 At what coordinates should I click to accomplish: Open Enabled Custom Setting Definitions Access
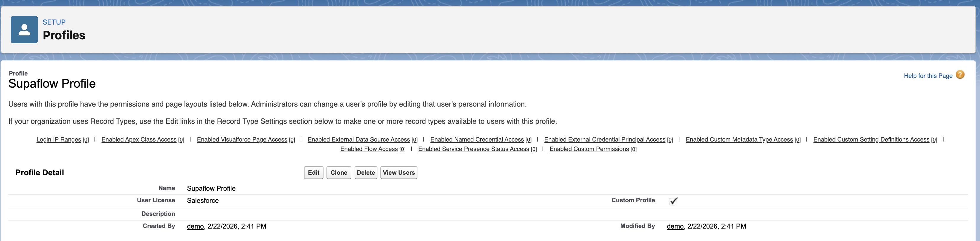871,139
